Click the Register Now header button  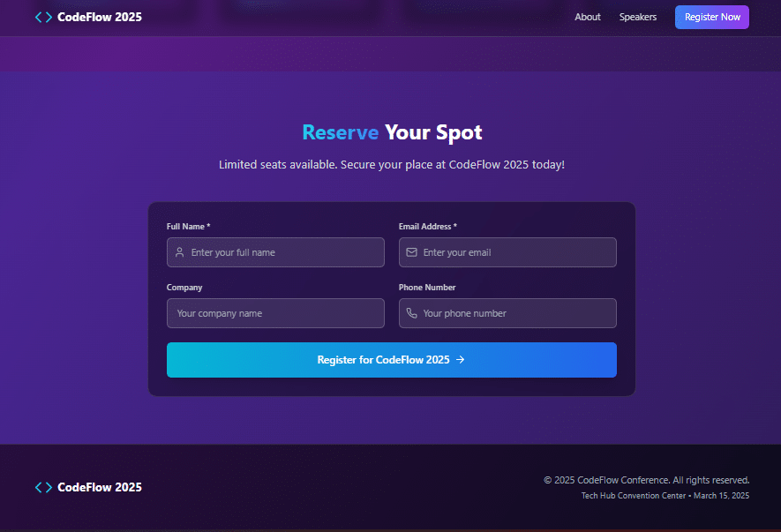712,17
